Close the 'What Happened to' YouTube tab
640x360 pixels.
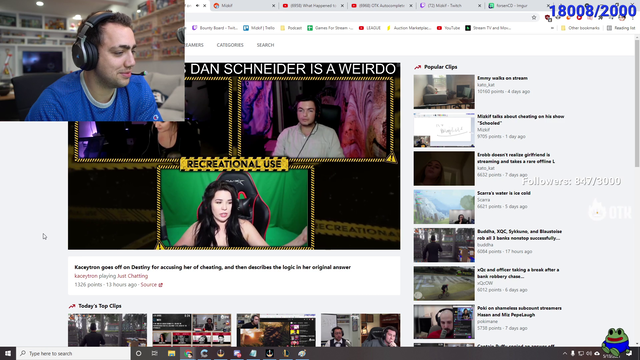(x=342, y=6)
